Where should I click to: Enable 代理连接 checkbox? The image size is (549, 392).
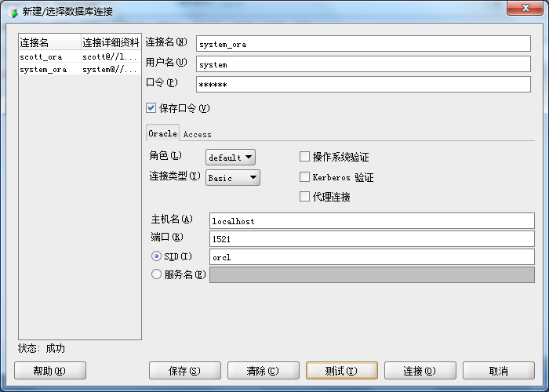pyautogui.click(x=304, y=196)
